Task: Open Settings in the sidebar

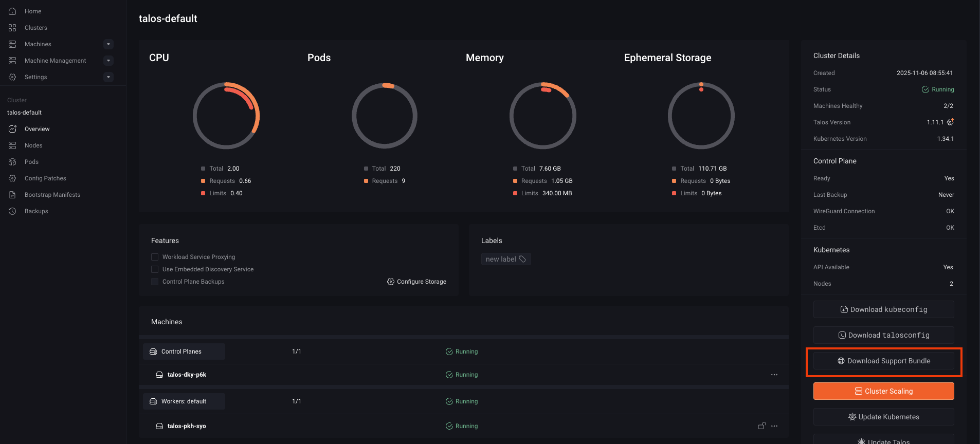Action: pos(35,77)
